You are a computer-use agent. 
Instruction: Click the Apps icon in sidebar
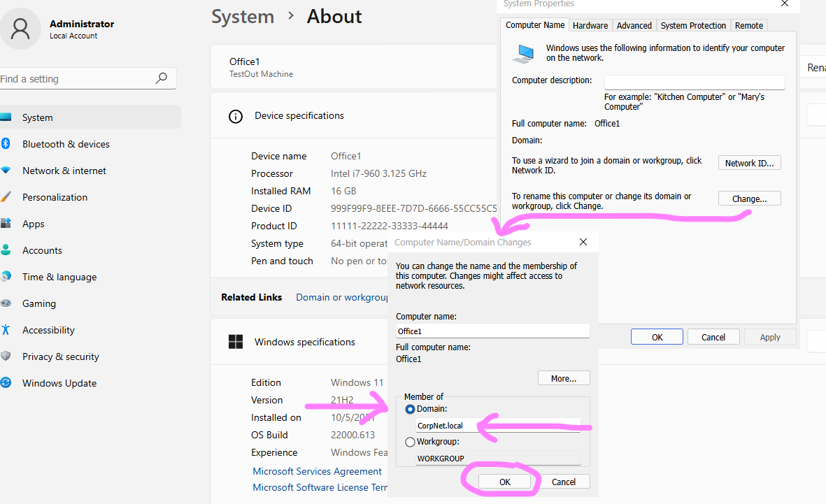coord(6,223)
